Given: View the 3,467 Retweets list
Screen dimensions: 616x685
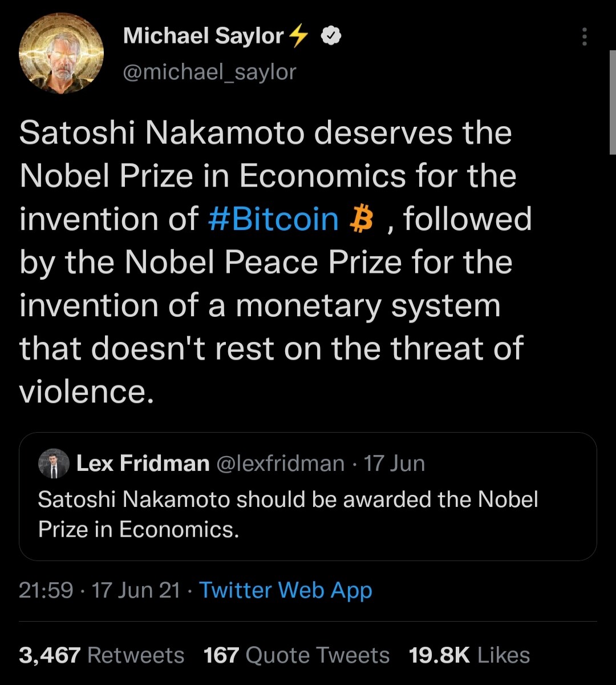Looking at the screenshot, I should (102, 655).
